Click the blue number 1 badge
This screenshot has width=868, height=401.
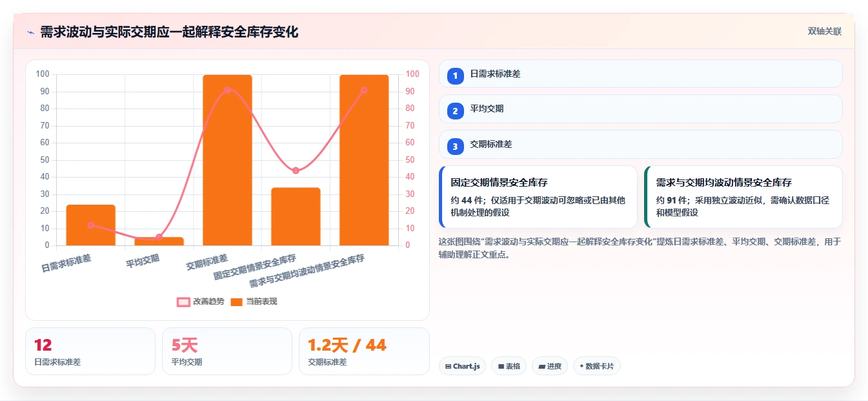tap(456, 76)
